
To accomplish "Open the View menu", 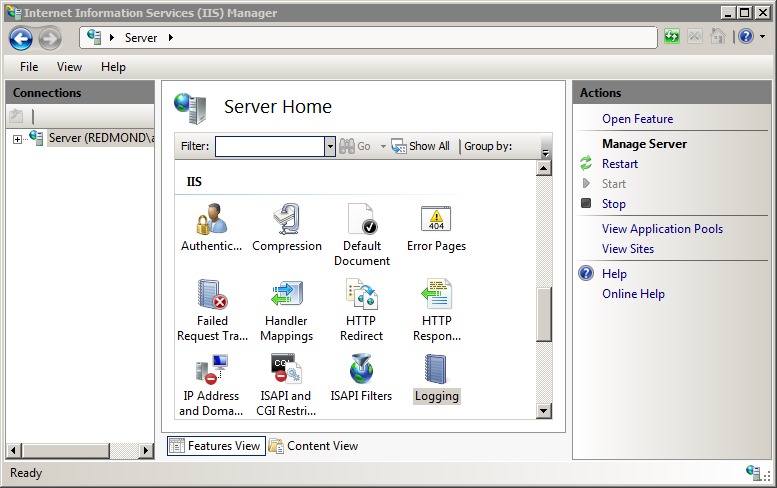I will [x=69, y=67].
